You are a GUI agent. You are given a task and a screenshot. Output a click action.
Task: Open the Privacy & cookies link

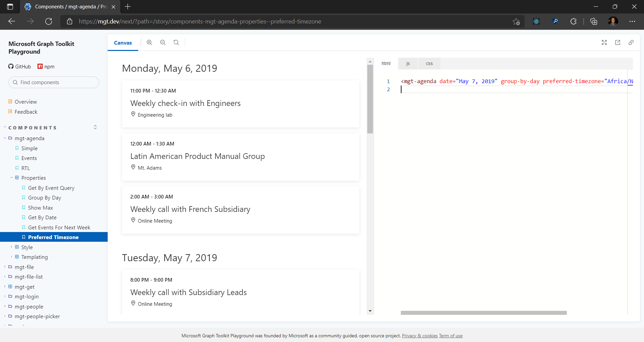pyautogui.click(x=419, y=336)
